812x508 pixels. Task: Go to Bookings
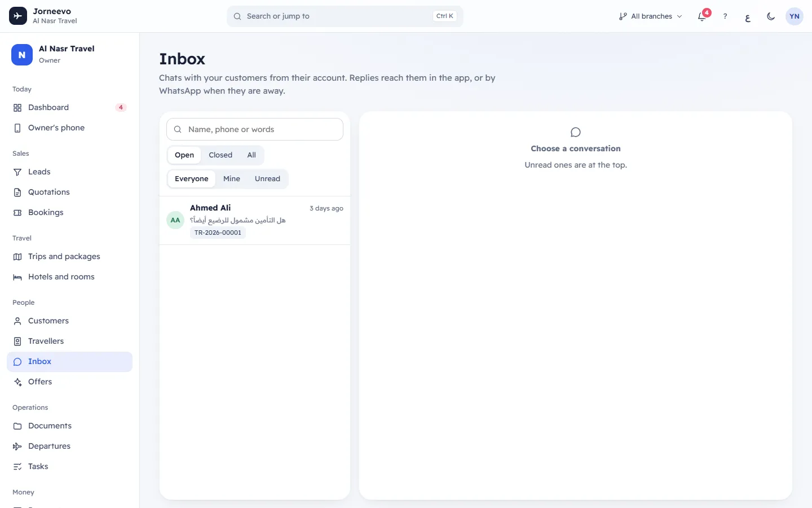[x=69, y=212]
